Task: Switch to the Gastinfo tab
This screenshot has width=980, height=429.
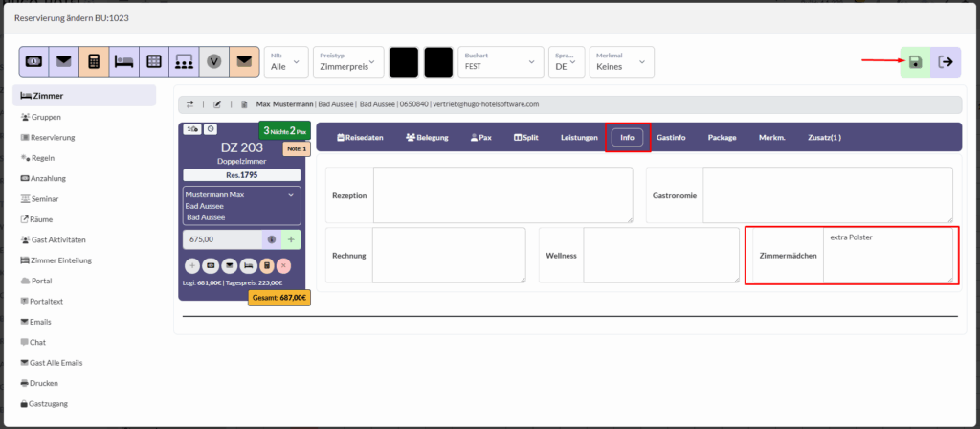Action: (x=671, y=138)
